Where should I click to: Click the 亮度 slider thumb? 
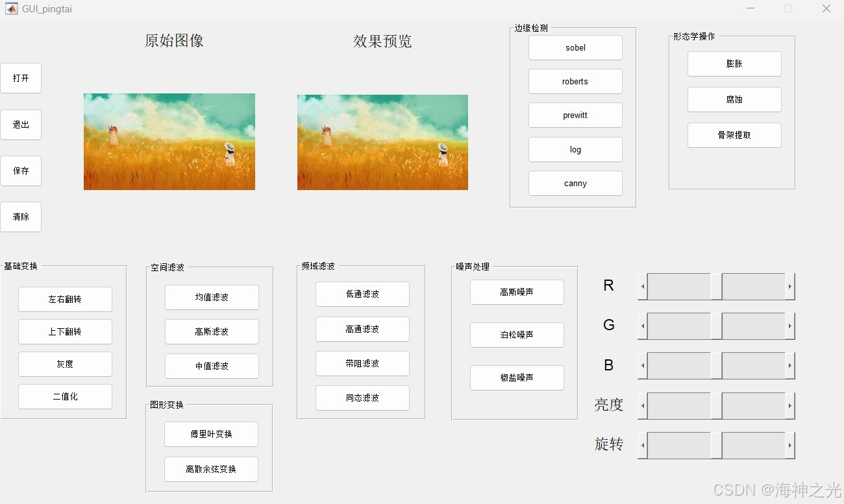(717, 405)
